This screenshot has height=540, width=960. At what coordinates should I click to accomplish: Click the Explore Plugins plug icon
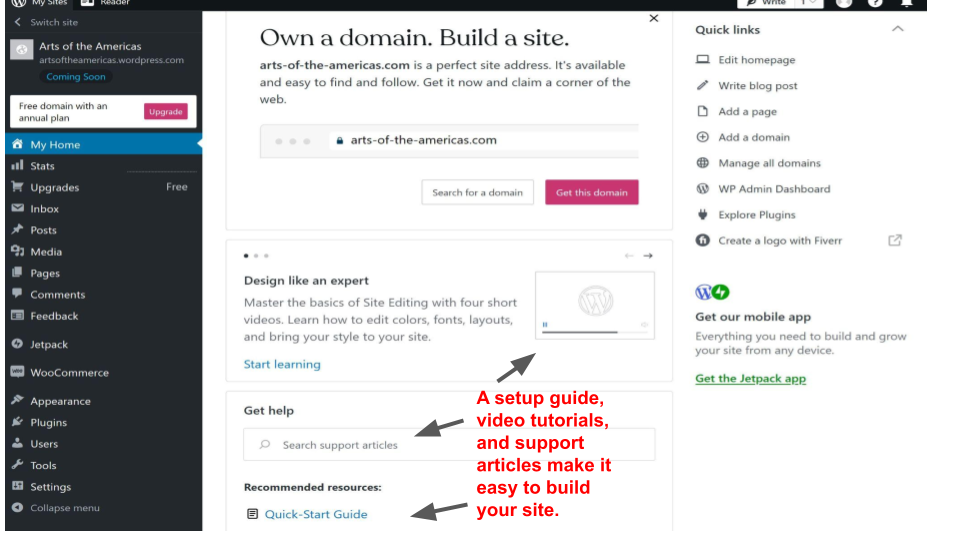click(703, 214)
